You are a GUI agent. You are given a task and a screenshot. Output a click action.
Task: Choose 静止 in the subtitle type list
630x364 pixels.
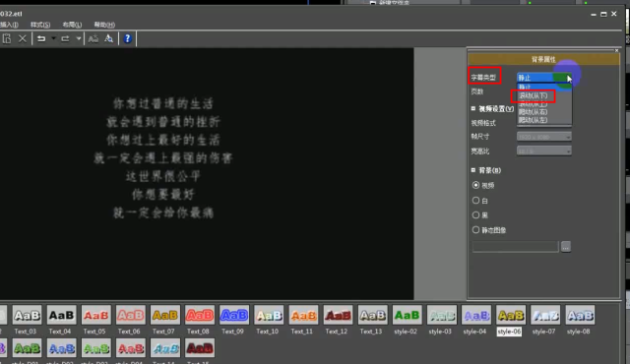pos(544,87)
